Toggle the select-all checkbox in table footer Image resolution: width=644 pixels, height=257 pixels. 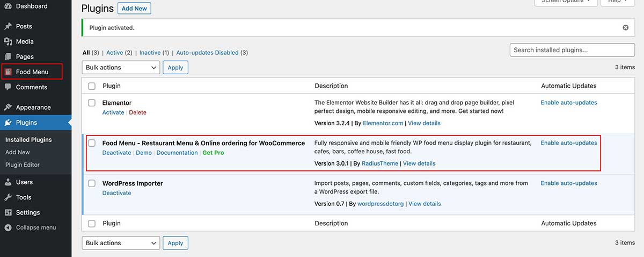pyautogui.click(x=92, y=224)
